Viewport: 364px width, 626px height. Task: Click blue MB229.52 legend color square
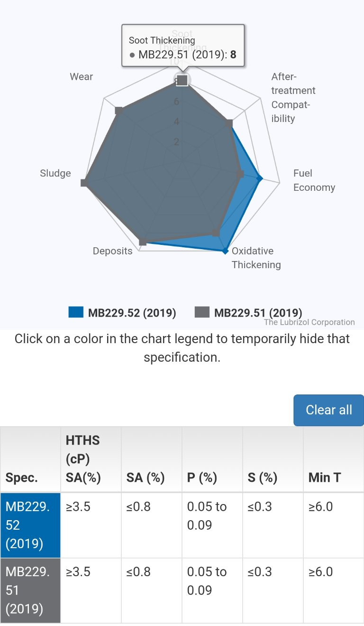(x=76, y=312)
